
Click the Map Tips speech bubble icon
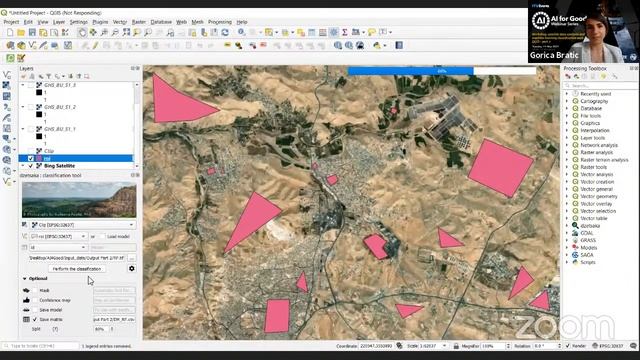(x=371, y=32)
